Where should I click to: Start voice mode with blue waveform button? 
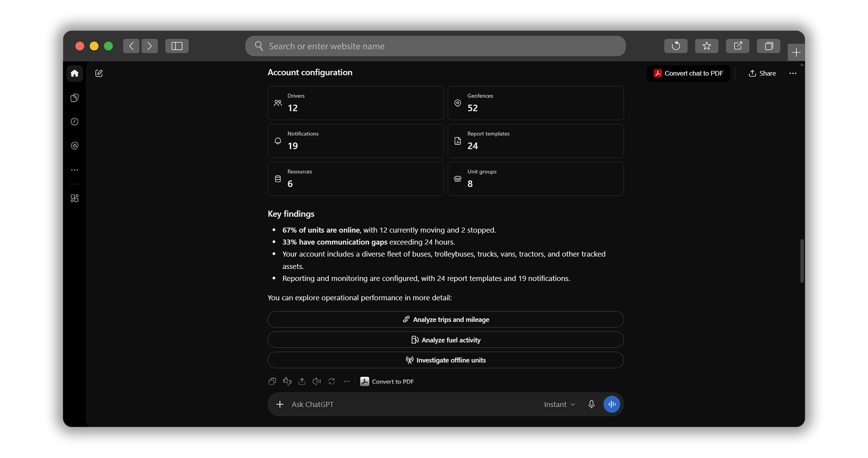612,404
